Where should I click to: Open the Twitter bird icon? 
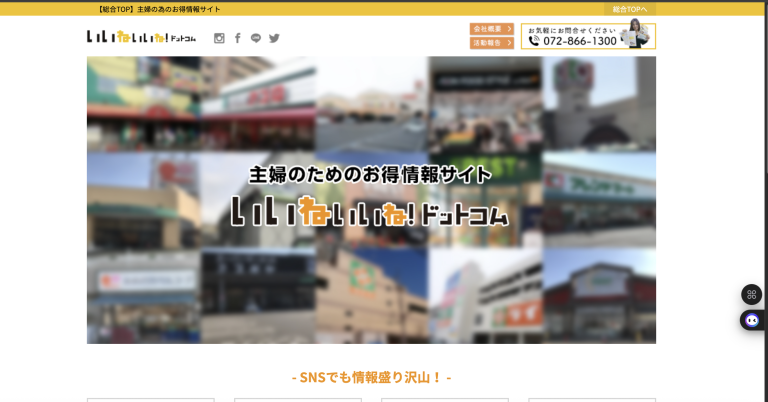274,38
